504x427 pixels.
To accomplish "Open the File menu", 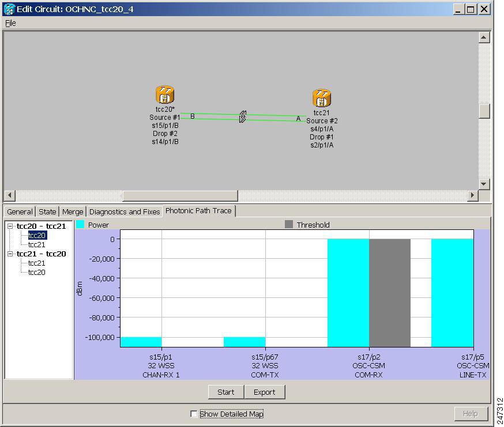I will click(x=10, y=23).
